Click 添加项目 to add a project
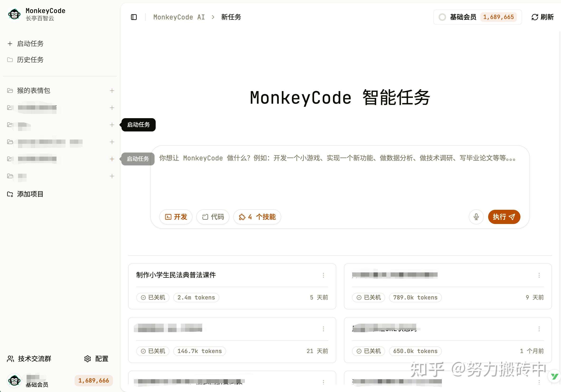 [25, 194]
